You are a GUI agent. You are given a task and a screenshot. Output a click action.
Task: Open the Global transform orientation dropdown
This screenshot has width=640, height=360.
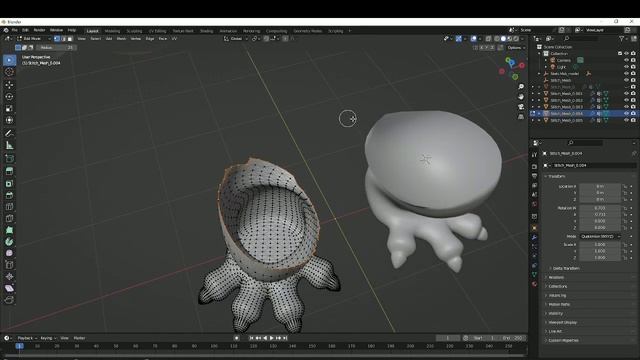pyautogui.click(x=236, y=38)
